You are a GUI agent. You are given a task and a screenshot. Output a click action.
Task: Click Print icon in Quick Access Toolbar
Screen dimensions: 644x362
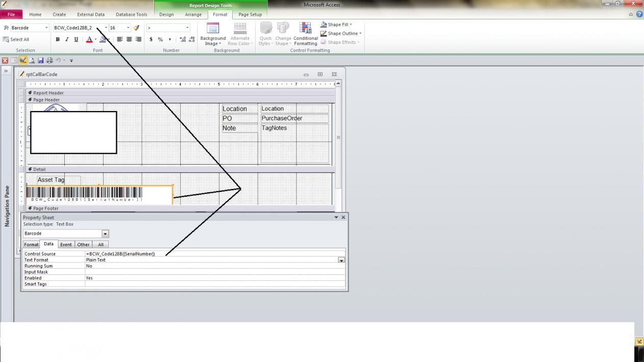[x=49, y=60]
